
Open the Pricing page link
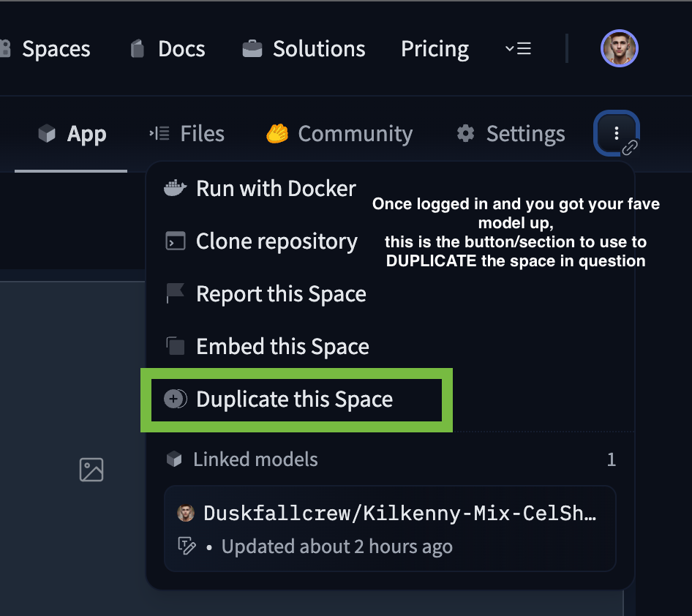pos(435,48)
